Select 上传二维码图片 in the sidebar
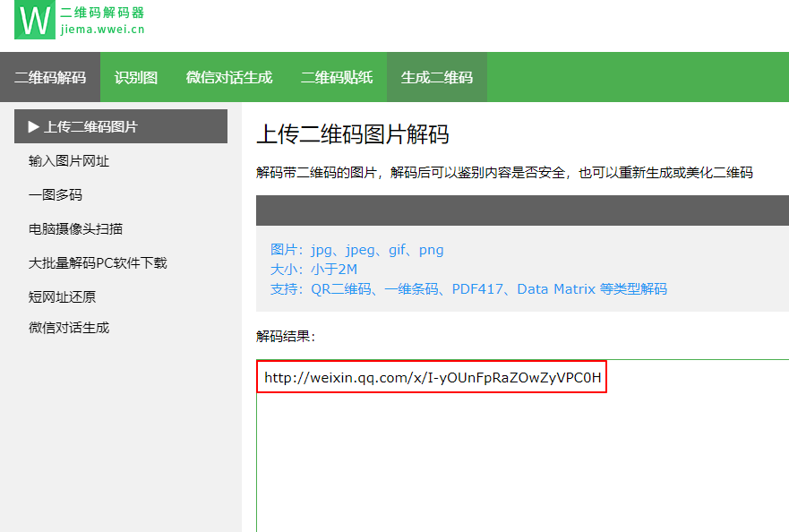 tap(121, 126)
